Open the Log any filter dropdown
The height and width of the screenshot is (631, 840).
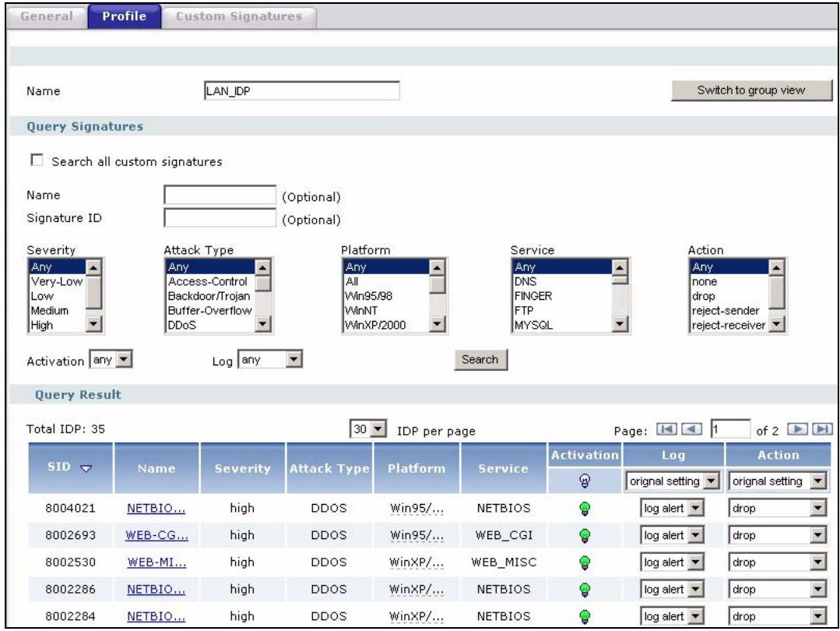(270, 359)
